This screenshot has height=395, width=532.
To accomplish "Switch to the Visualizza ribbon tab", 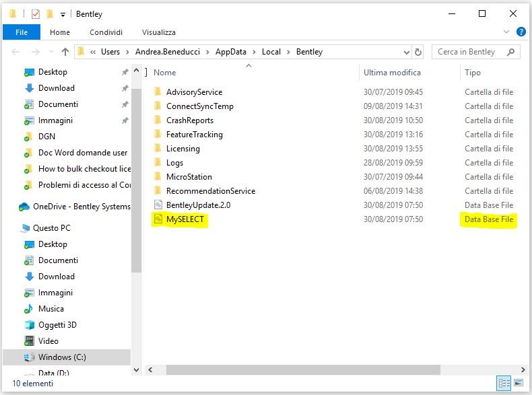I will (158, 32).
